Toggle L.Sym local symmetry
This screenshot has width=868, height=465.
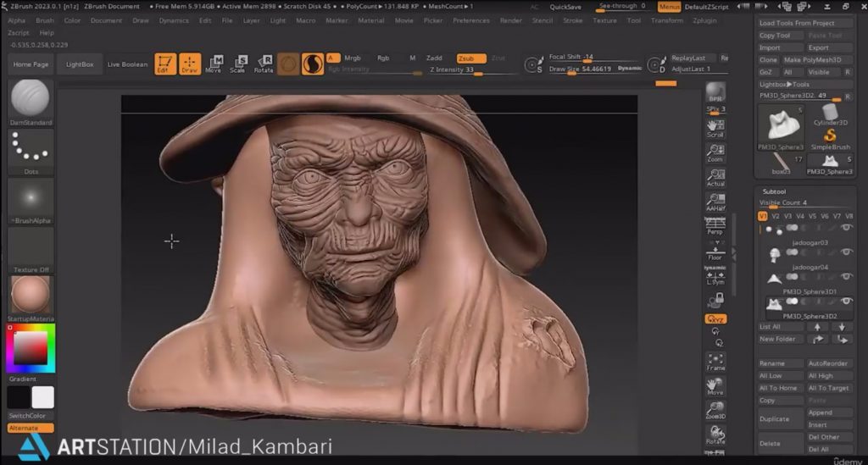tap(715, 276)
